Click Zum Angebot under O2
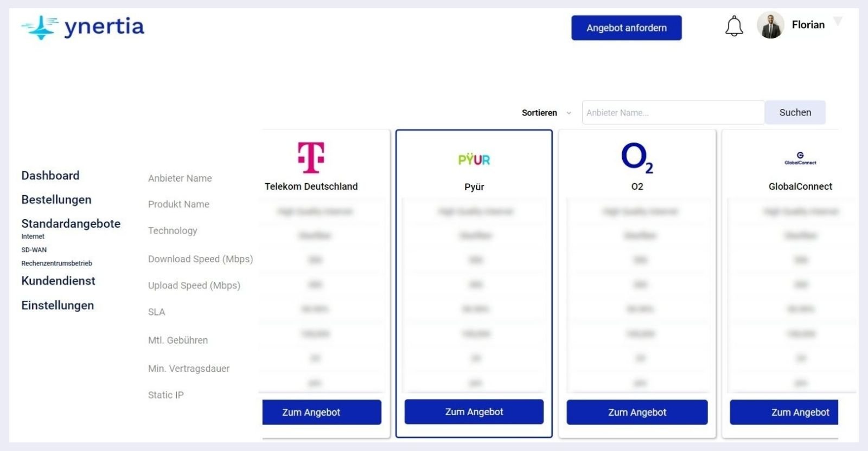The width and height of the screenshot is (868, 451). 637,413
